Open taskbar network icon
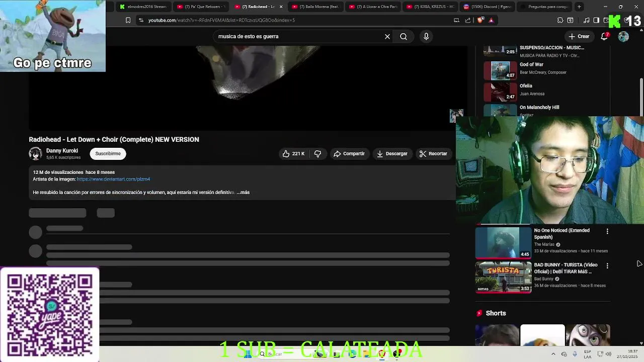 click(600, 354)
